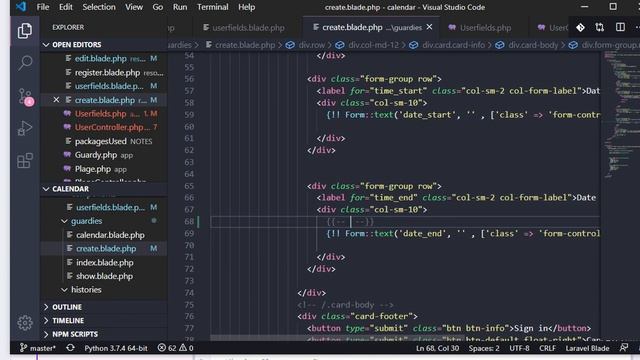640x360 pixels.
Task: Change Spaces: 2 indentation setting
Action: coord(484,348)
